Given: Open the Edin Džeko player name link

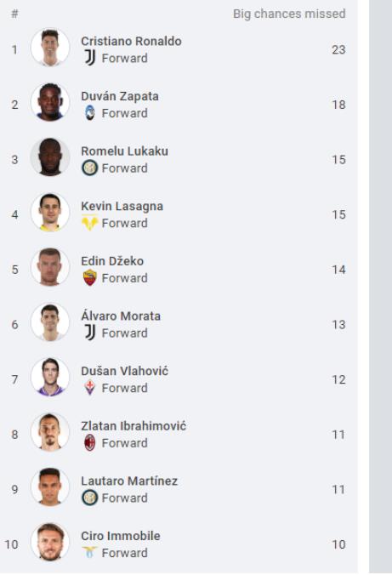Looking at the screenshot, I should pyautogui.click(x=112, y=261).
